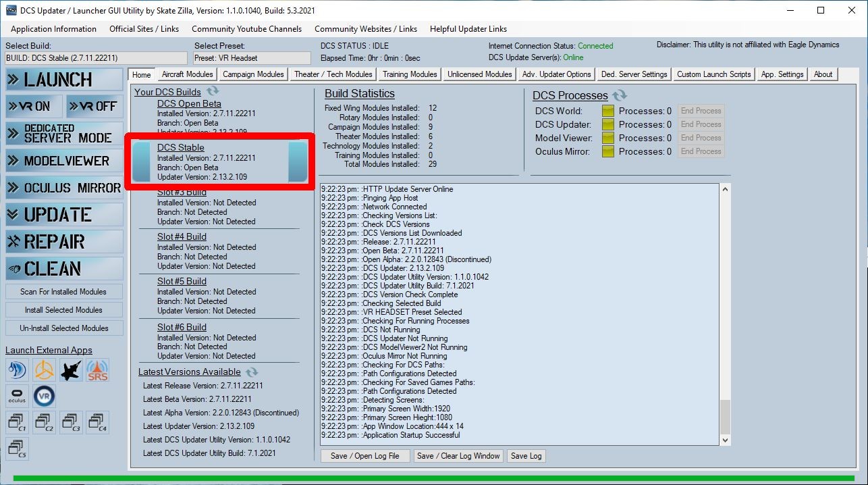
Task: Switch to the Unlicensed Modules tab
Action: coord(480,74)
